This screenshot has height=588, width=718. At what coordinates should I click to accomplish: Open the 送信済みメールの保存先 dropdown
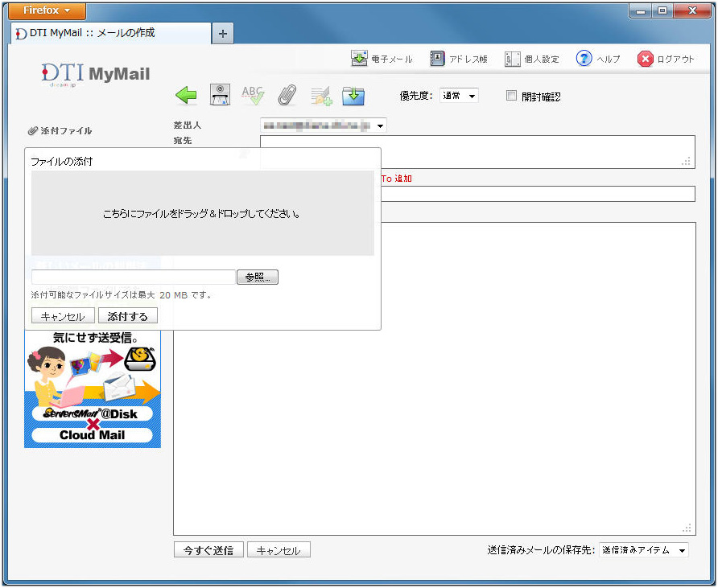click(644, 550)
